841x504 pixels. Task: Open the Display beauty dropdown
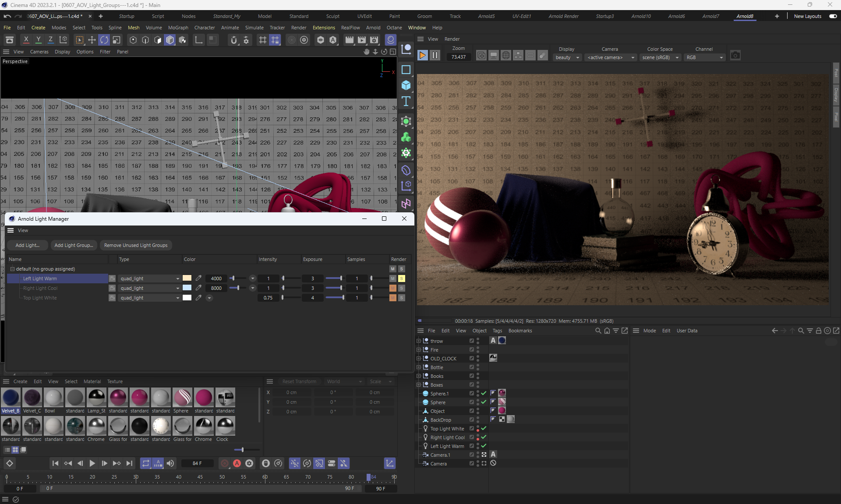coord(567,57)
